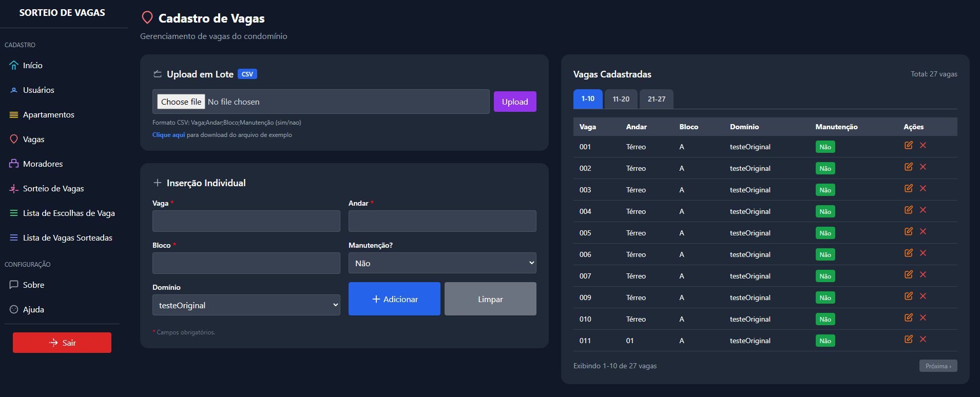980x397 pixels.
Task: Click the edit icon for vaga 006
Action: 908,253
